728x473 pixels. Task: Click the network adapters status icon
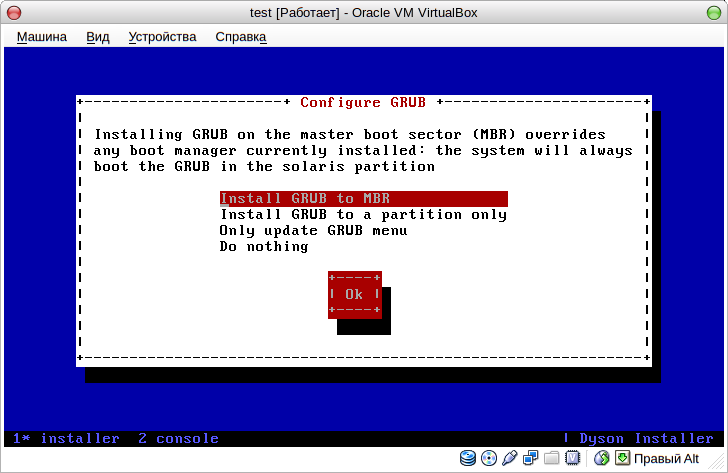[x=530, y=458]
